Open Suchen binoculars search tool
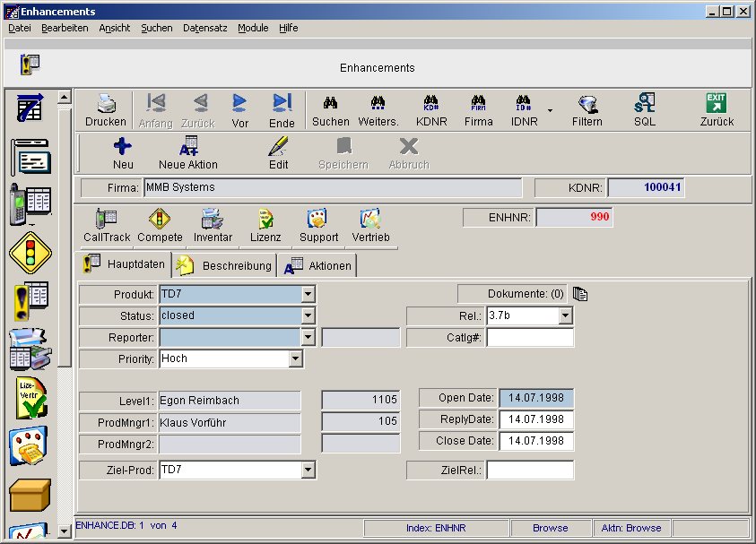Screen dimensions: 756x544 click(330, 105)
